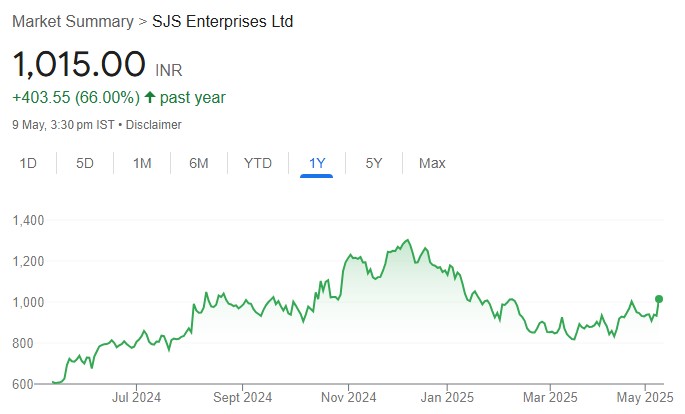Click the current price endpoint dot
The width and height of the screenshot is (685, 414).
pos(659,298)
